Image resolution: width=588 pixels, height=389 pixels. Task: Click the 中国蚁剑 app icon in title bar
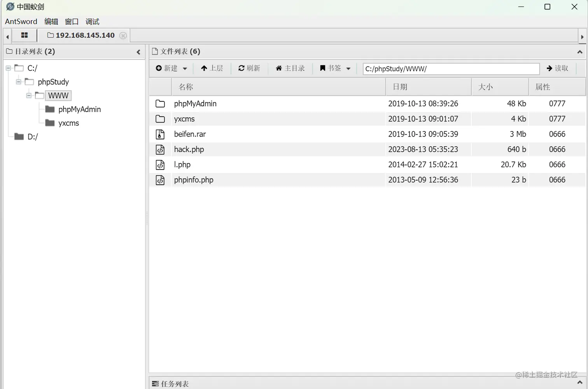pos(10,7)
